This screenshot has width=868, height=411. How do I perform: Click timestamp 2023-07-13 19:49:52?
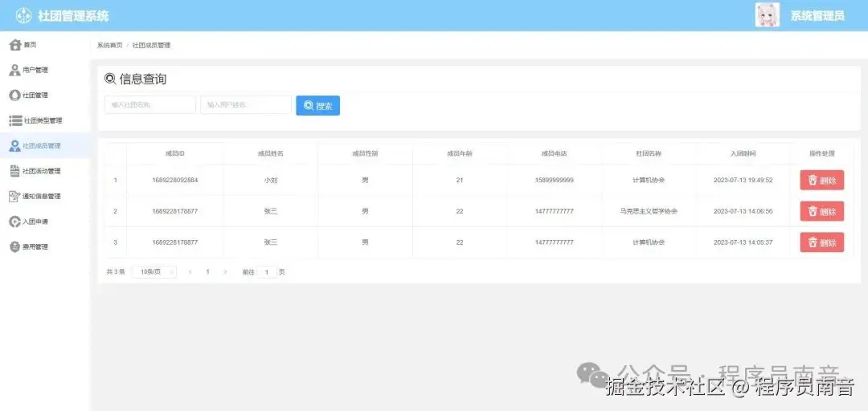[x=743, y=181]
